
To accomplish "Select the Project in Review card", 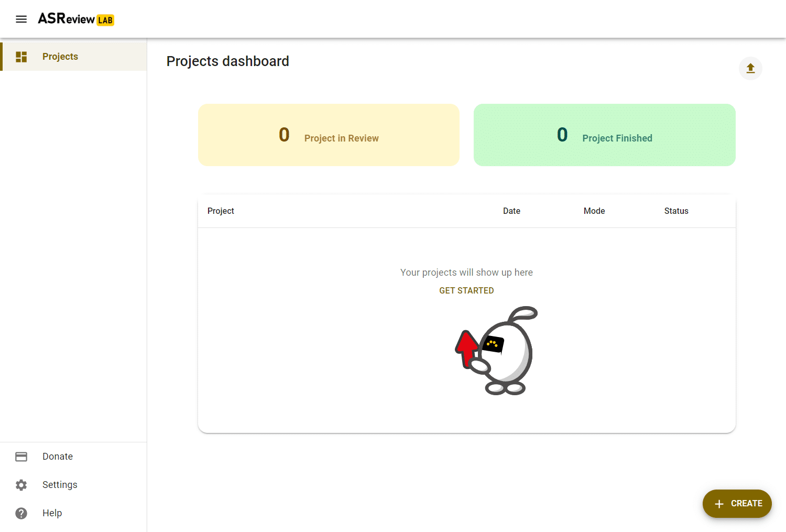I will 329,135.
